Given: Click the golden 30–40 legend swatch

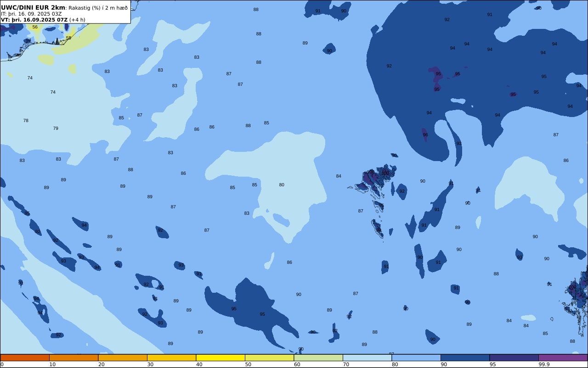Looking at the screenshot, I should [x=171, y=357].
